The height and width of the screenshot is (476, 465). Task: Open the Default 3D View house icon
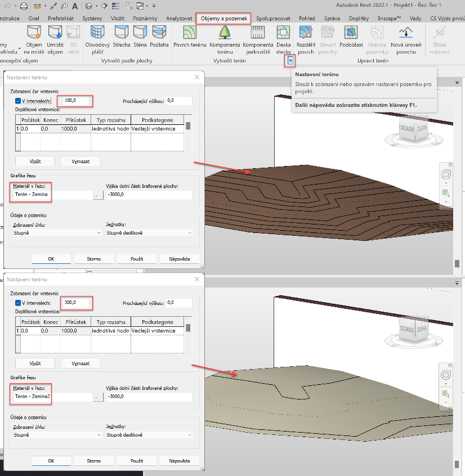coord(88,6)
